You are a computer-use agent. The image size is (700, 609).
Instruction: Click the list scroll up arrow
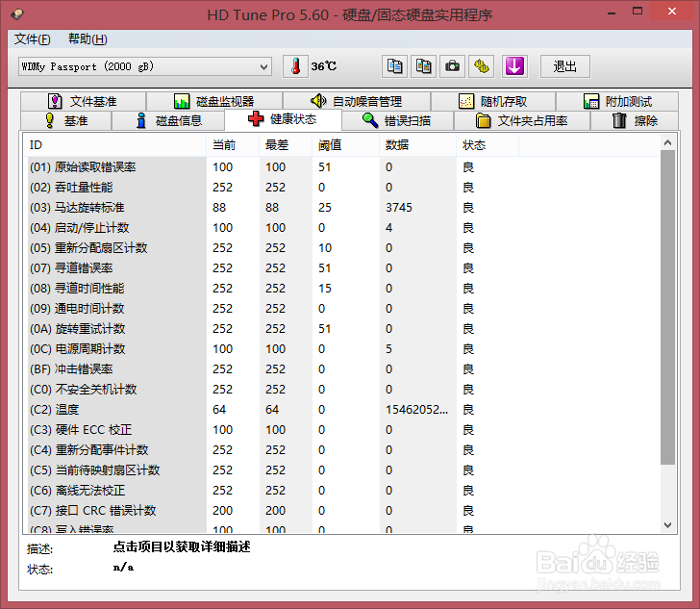click(668, 142)
